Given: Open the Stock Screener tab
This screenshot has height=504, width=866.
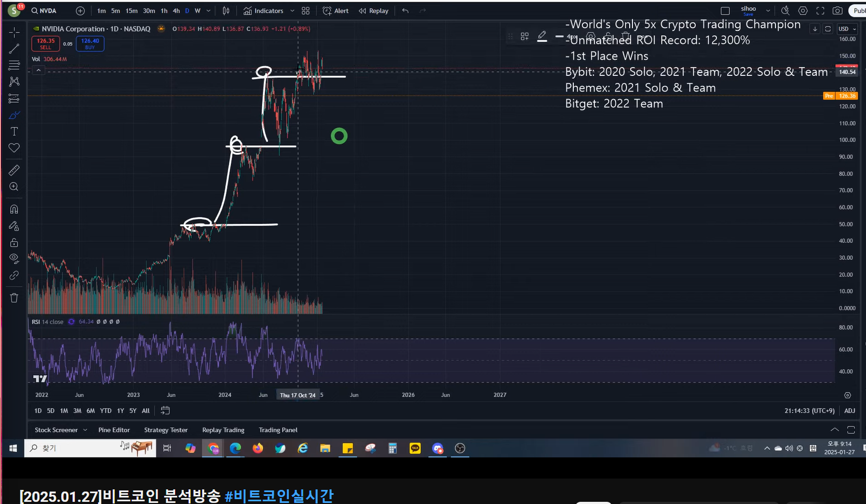Looking at the screenshot, I should tap(56, 430).
